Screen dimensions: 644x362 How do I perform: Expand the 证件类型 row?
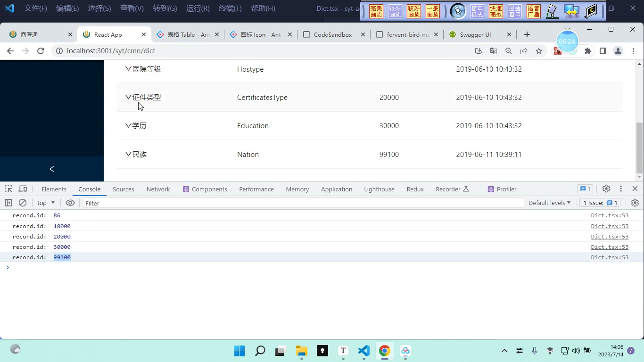(x=128, y=97)
